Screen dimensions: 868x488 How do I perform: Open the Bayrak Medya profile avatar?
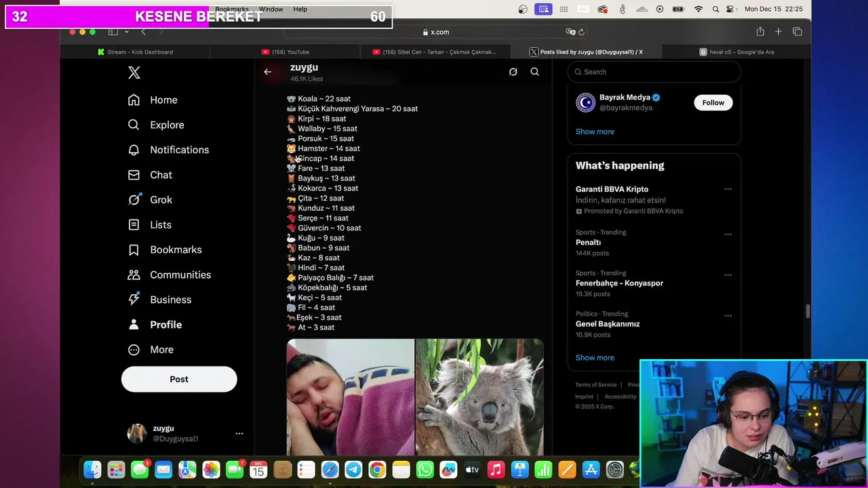585,102
